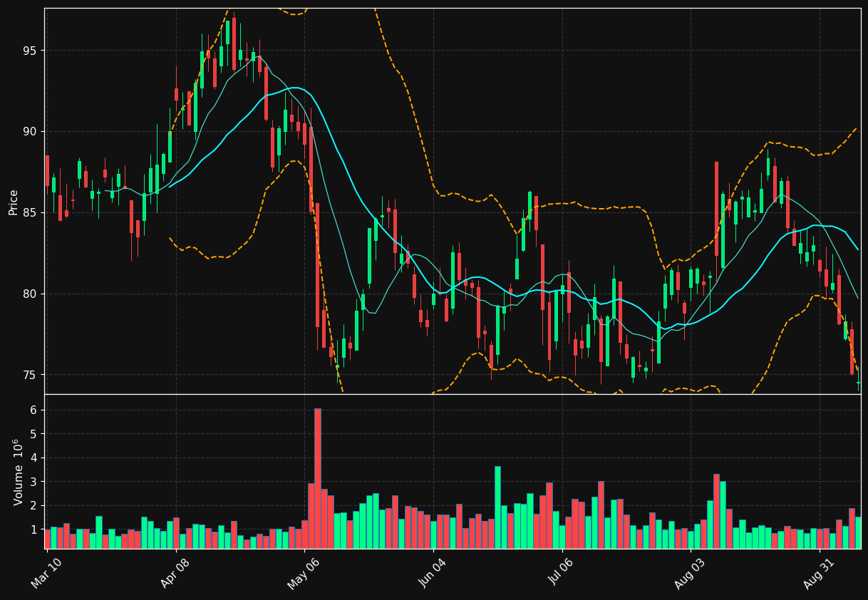Screen dimensions: 868x600
Task: Click volume axis label 4
Action: click(33, 457)
